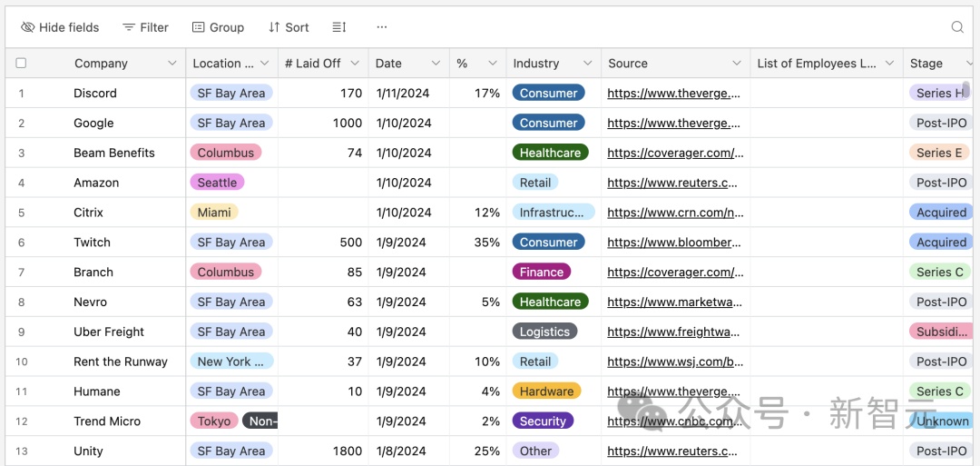This screenshot has width=980, height=466.
Task: Click the Sort arrows icon
Action: tap(274, 27)
